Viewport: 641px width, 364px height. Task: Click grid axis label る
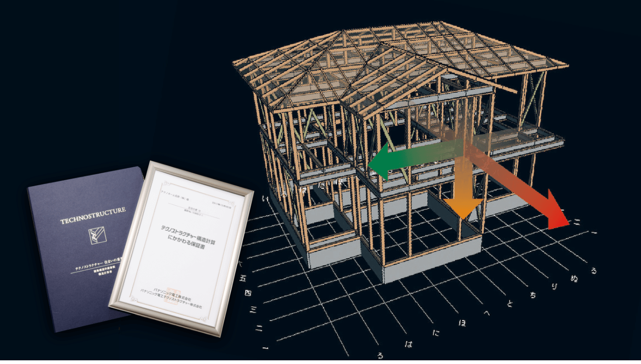[594, 270]
